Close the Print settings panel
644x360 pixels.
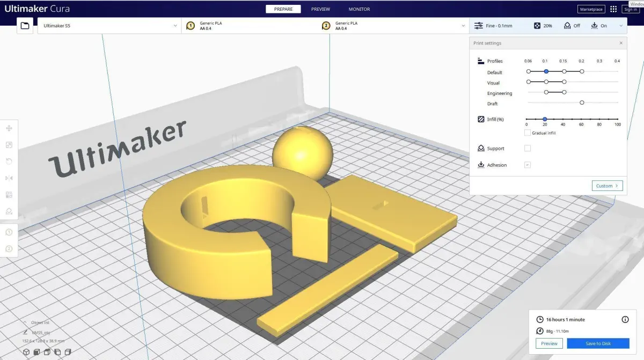coord(621,43)
